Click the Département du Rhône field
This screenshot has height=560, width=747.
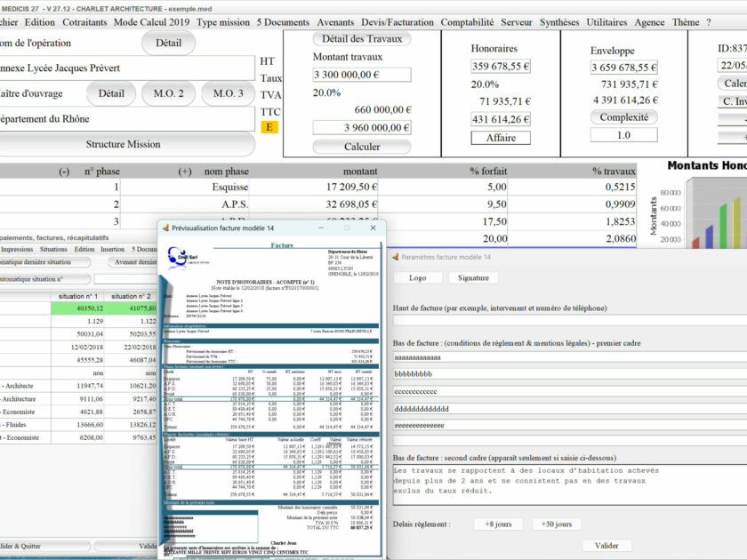click(x=126, y=119)
